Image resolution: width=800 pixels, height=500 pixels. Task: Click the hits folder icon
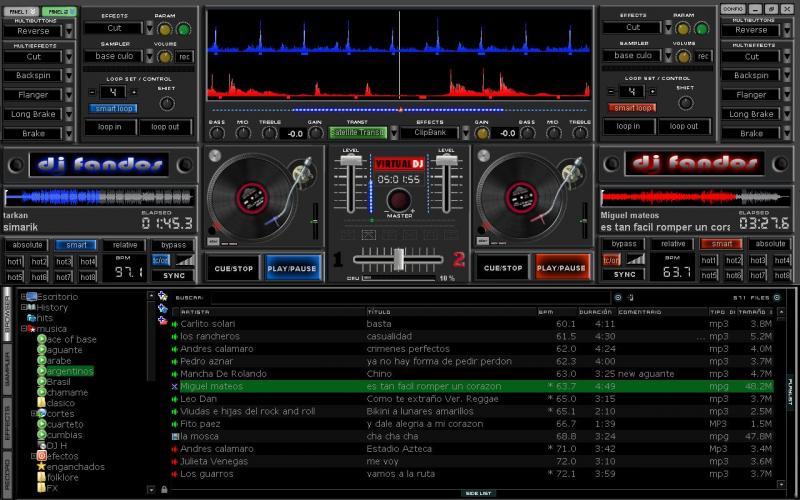tap(31, 318)
